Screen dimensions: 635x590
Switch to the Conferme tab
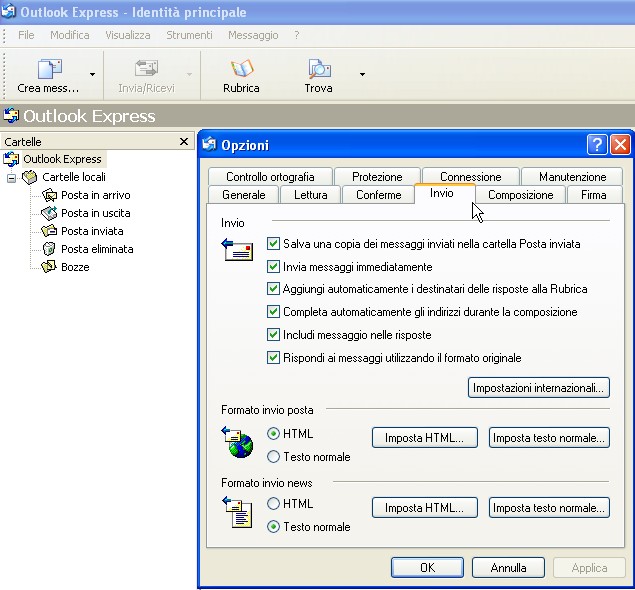pos(379,195)
